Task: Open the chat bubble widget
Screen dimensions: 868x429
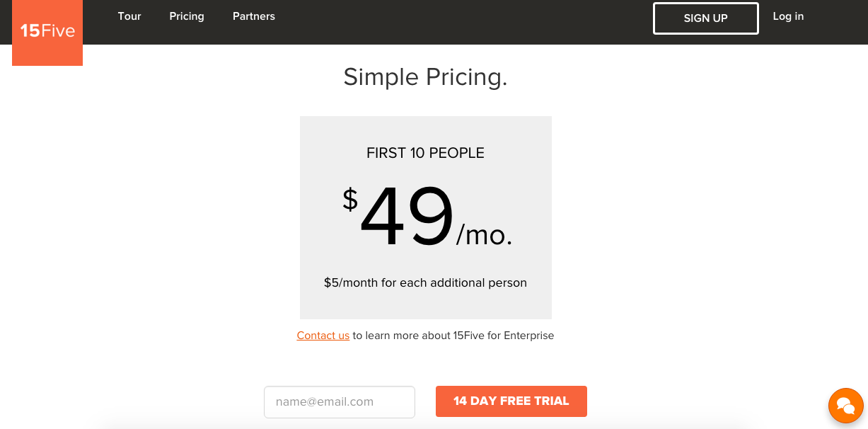Action: [846, 406]
